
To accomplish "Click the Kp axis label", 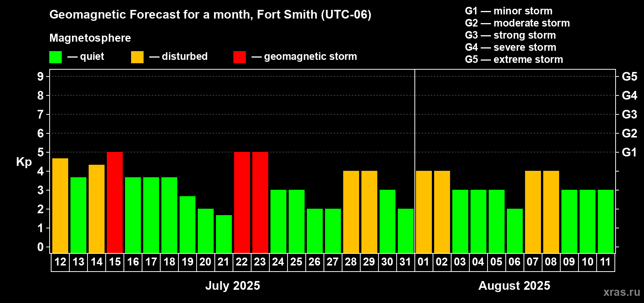I will [24, 162].
